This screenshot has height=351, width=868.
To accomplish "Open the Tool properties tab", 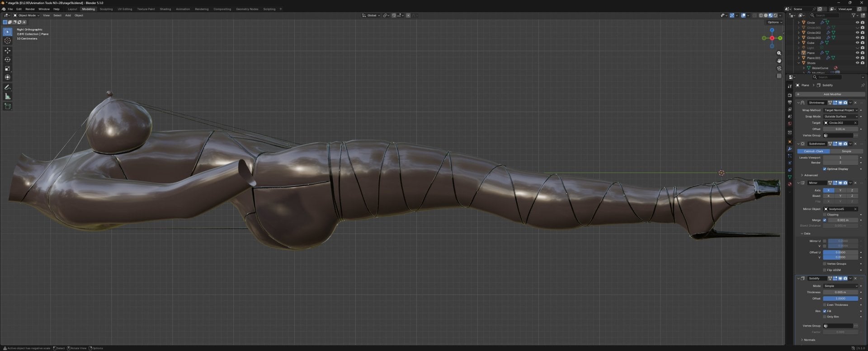I will pyautogui.click(x=790, y=86).
